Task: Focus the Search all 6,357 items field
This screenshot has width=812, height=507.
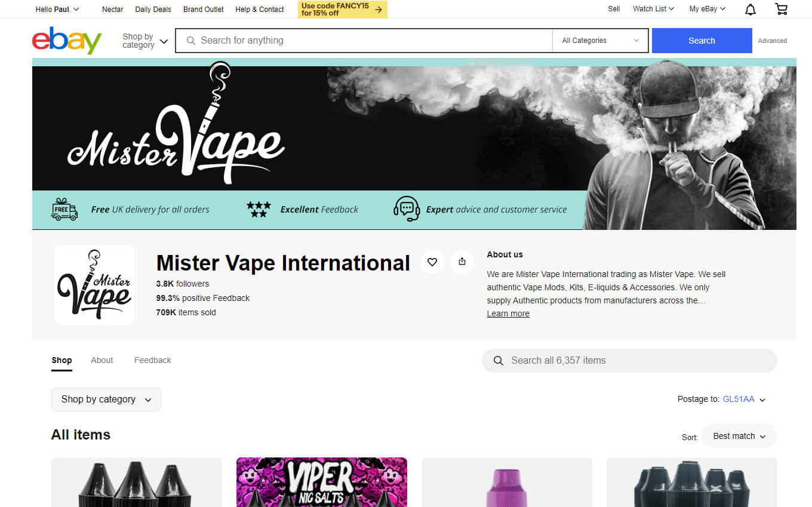Action: pyautogui.click(x=629, y=361)
